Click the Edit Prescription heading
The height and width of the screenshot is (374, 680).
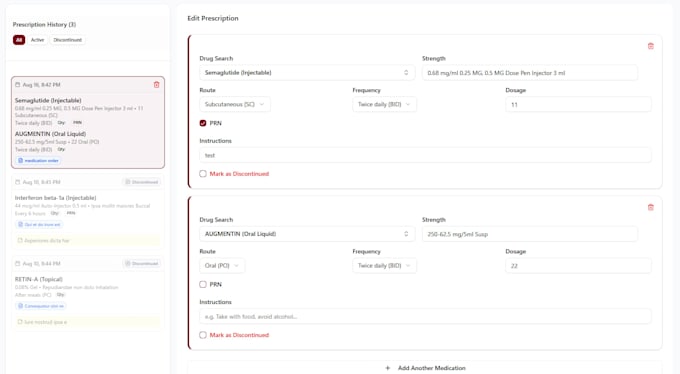point(213,18)
